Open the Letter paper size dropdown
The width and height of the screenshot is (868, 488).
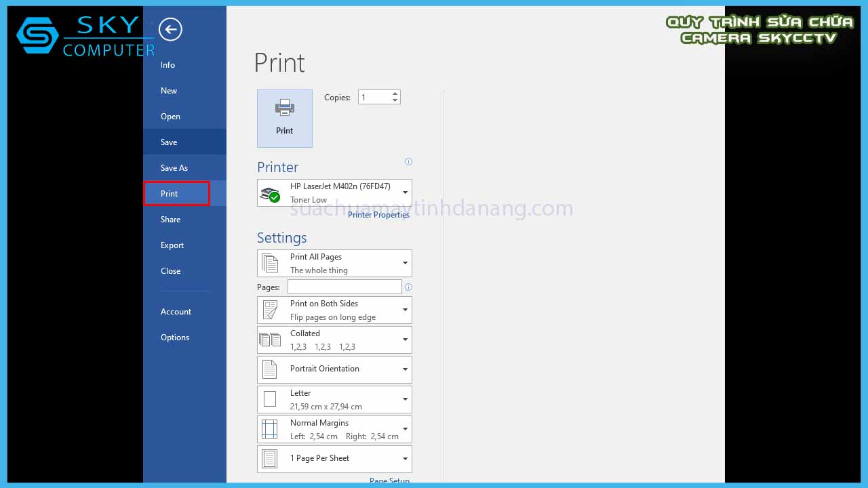point(334,399)
